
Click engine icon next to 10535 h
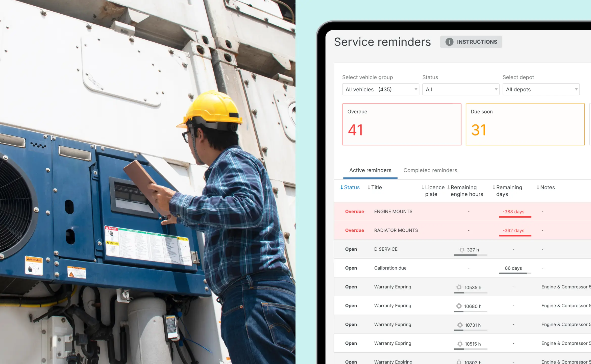click(x=459, y=287)
